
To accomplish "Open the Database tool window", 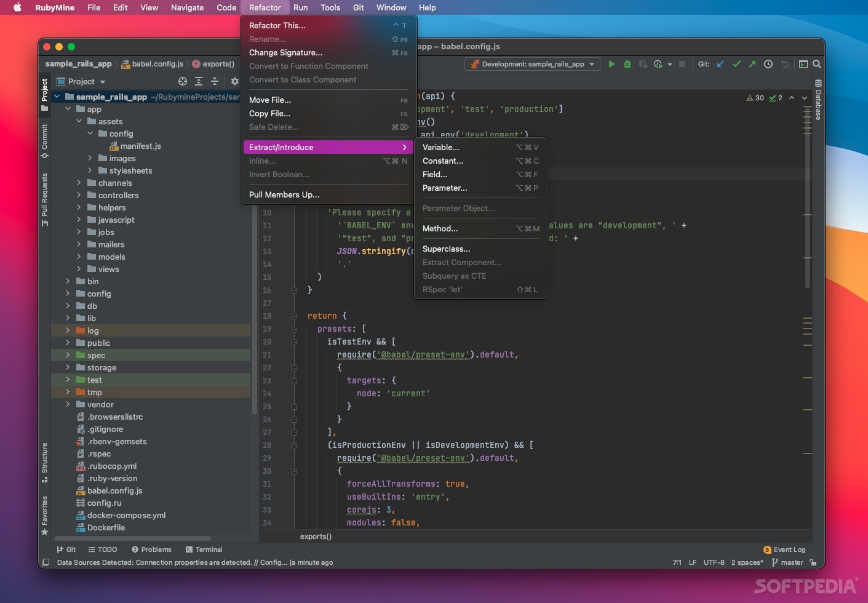I will click(x=818, y=100).
